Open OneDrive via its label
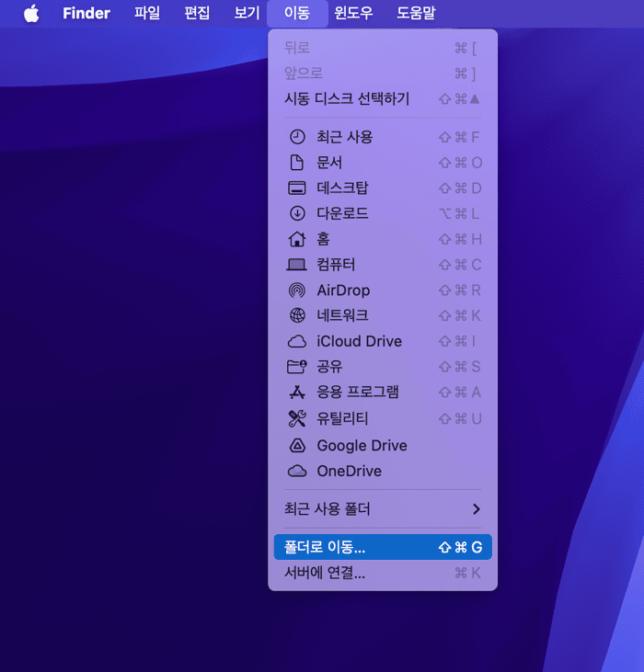The width and height of the screenshot is (644, 672). point(349,472)
